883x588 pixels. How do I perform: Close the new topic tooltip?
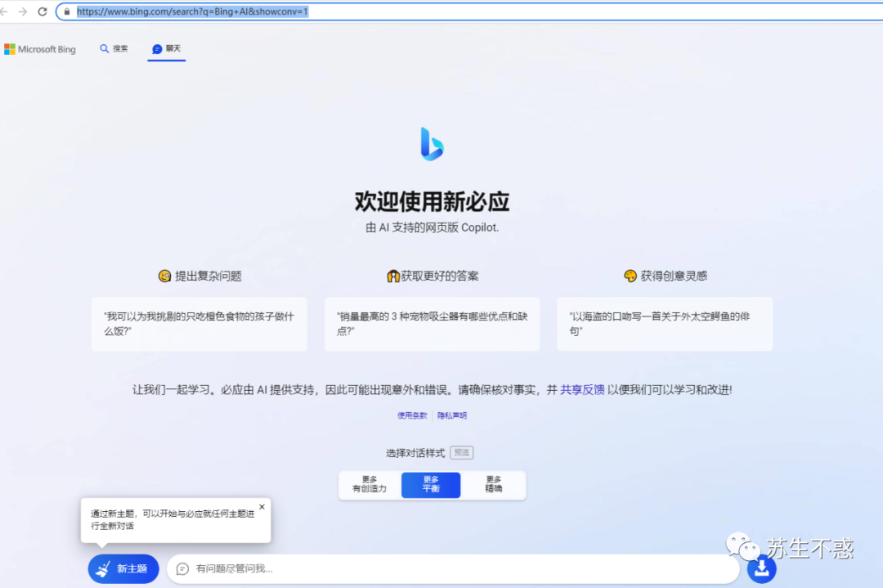(262, 507)
